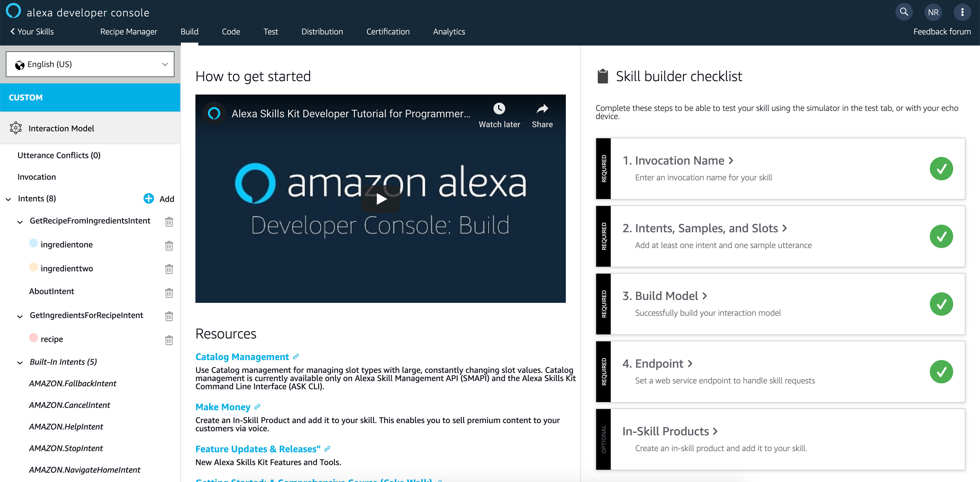This screenshot has height=482, width=980.
Task: Click the Share arrow icon on video
Action: (542, 109)
